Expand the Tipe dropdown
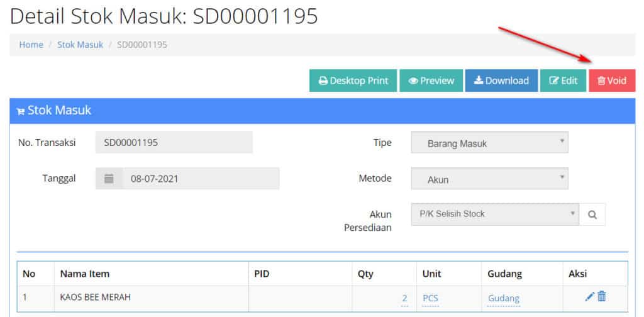Image resolution: width=644 pixels, height=317 pixels. pyautogui.click(x=489, y=143)
